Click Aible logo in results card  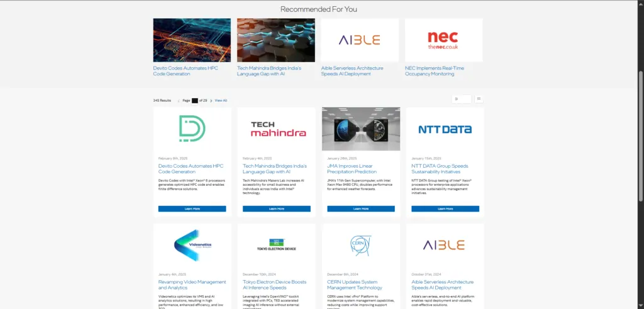click(445, 245)
